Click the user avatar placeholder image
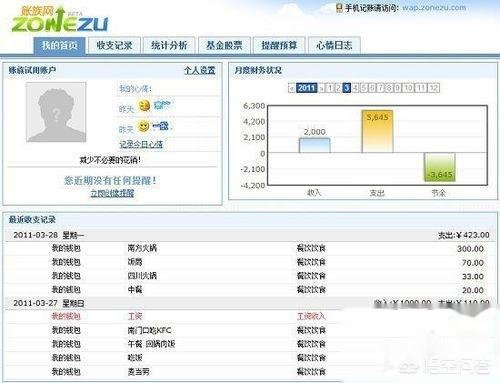 [x=56, y=112]
